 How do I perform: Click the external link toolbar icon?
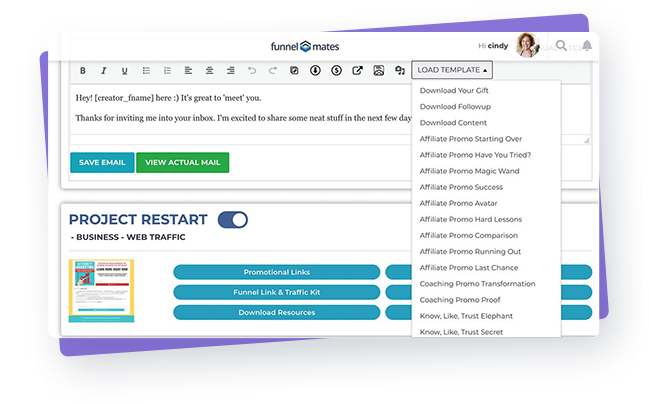tap(358, 71)
